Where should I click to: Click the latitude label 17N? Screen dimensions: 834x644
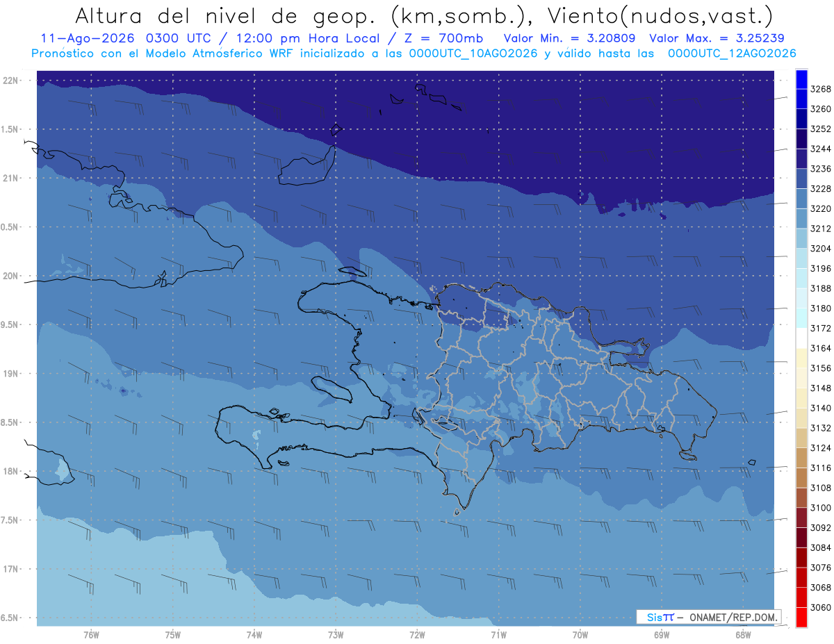pos(10,569)
